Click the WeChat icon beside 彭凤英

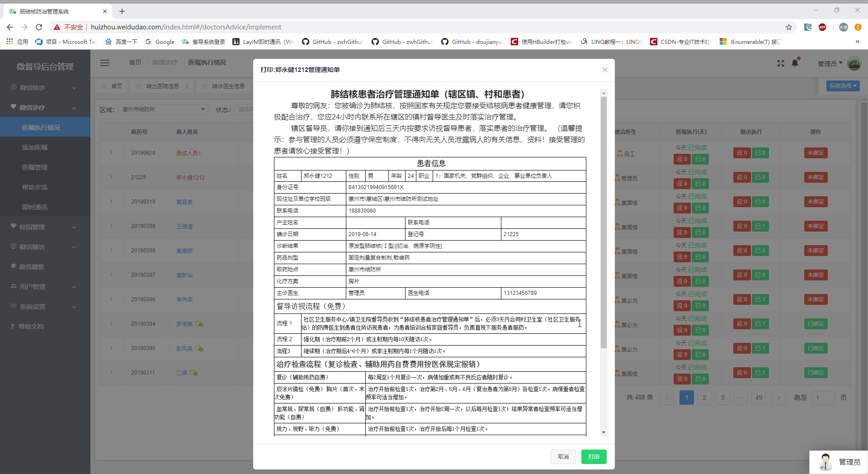(199, 348)
